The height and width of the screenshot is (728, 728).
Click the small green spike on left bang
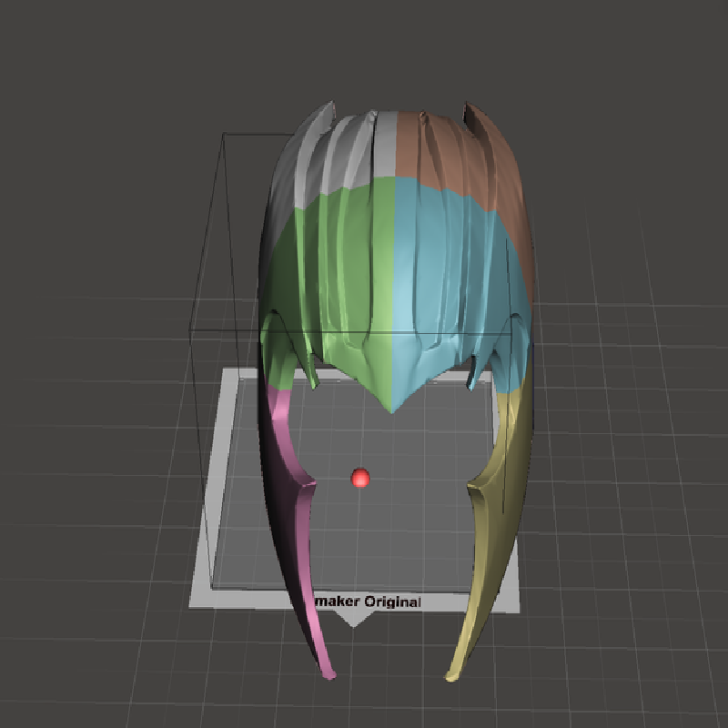click(x=313, y=378)
